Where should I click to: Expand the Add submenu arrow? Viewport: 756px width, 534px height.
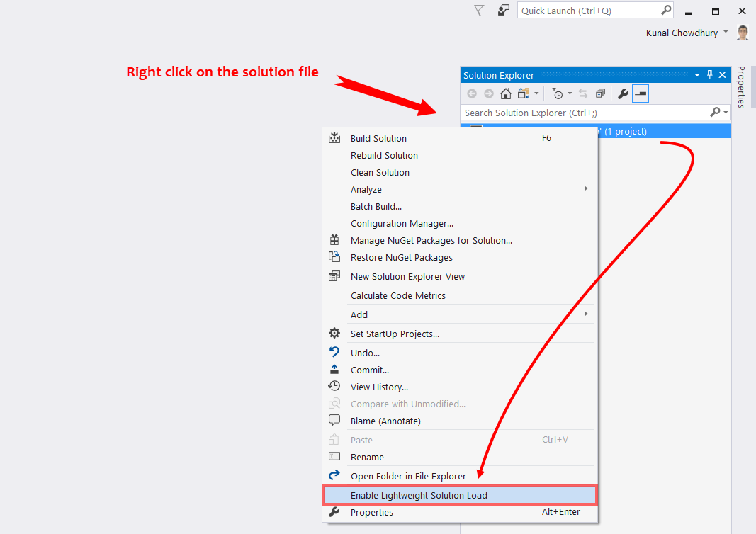pyautogui.click(x=586, y=314)
